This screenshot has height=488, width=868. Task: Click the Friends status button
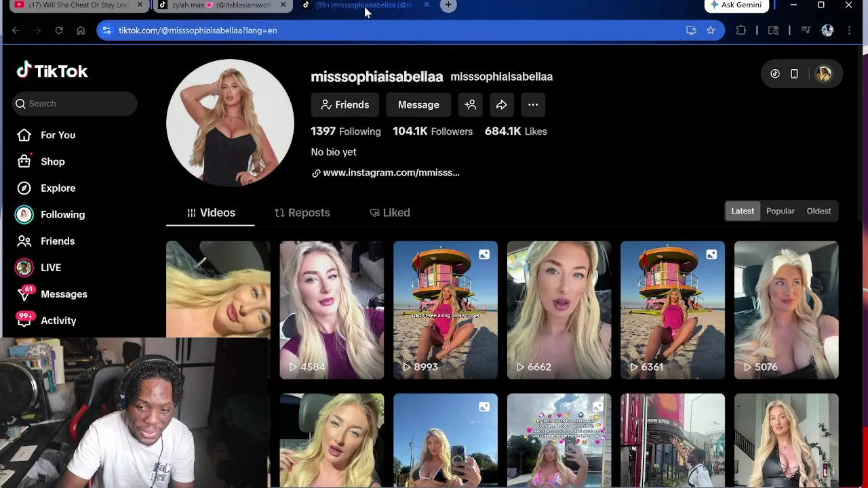click(x=345, y=104)
